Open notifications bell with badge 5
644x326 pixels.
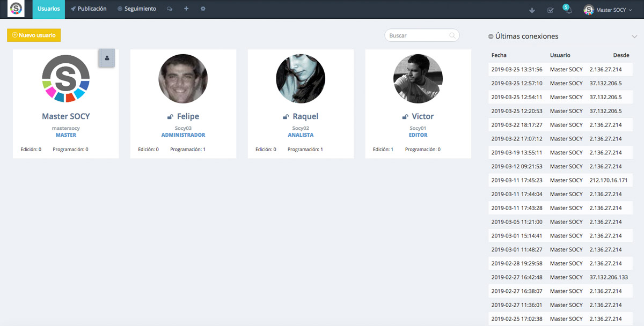click(x=568, y=10)
